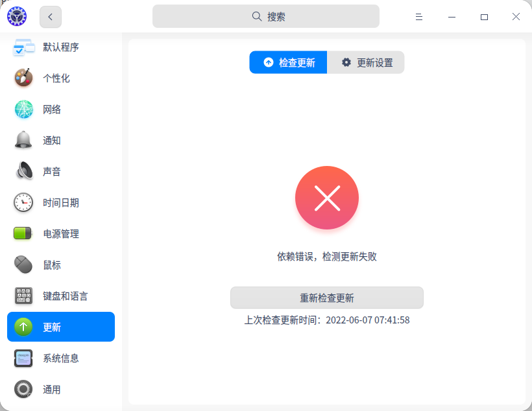Image resolution: width=532 pixels, height=411 pixels.
Task: Switch to the 更新设置 tab
Action: [365, 62]
